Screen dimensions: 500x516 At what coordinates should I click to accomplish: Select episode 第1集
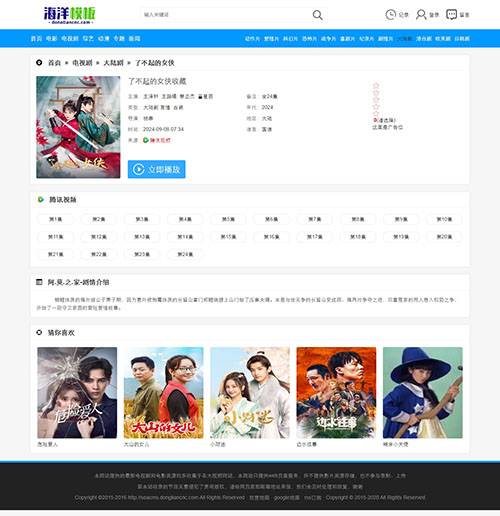tap(55, 219)
